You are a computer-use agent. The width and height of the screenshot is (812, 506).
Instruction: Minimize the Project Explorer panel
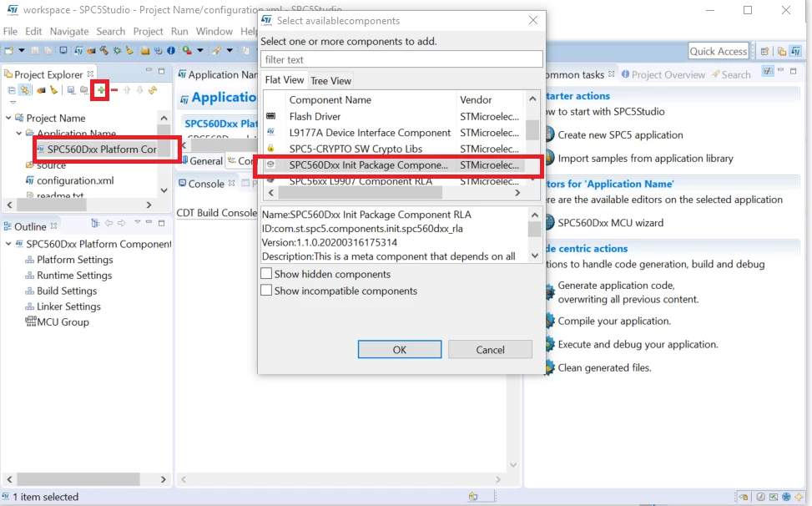pyautogui.click(x=149, y=70)
